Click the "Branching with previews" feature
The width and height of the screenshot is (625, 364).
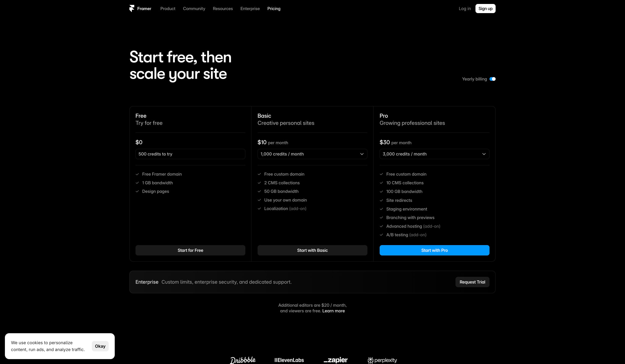click(x=410, y=217)
